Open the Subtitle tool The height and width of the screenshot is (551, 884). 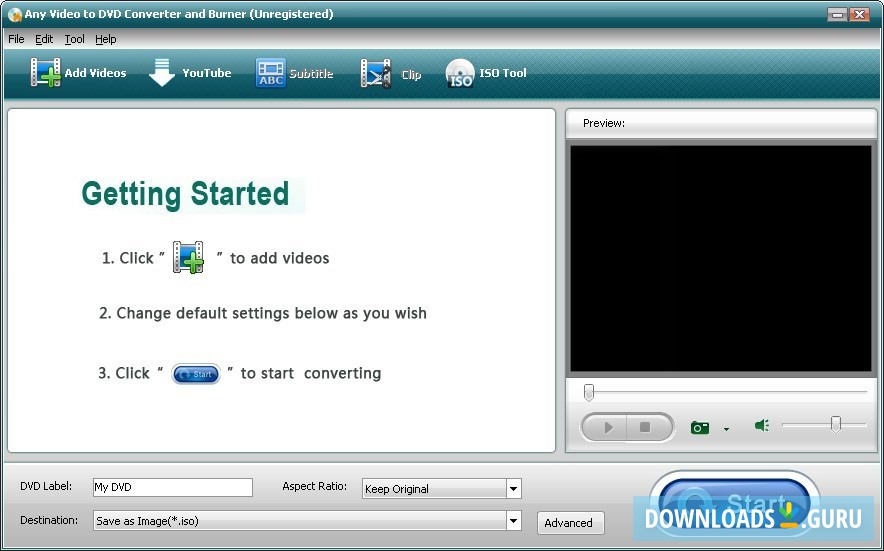coord(294,73)
